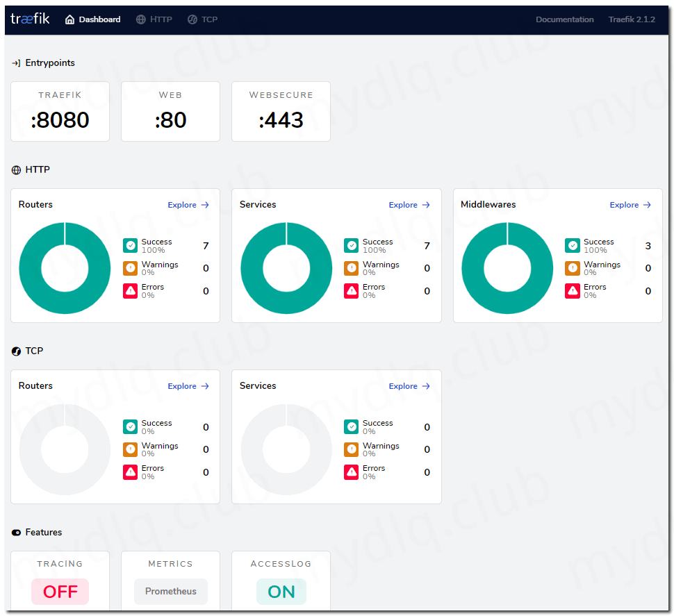Click the globe icon beside HTTP section heading

click(x=17, y=170)
